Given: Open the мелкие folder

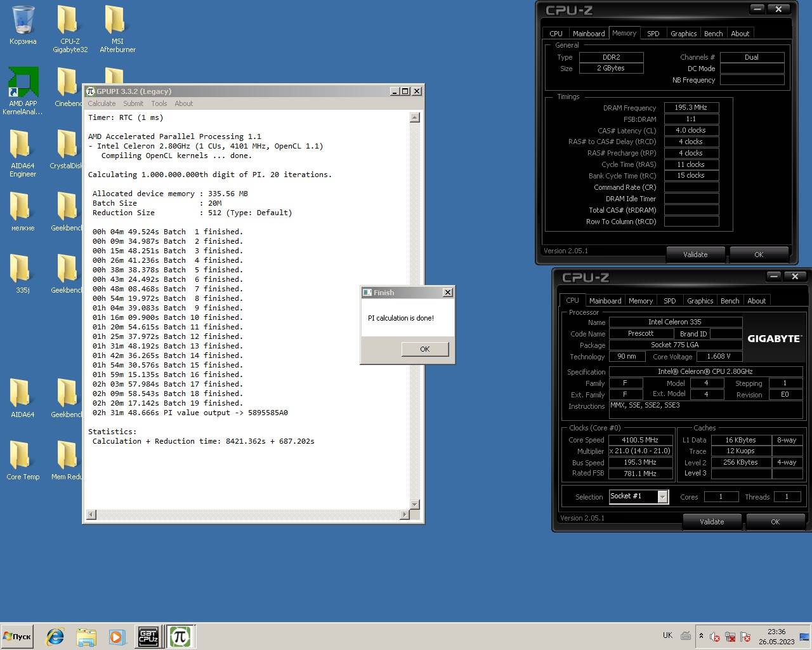Looking at the screenshot, I should (x=23, y=211).
